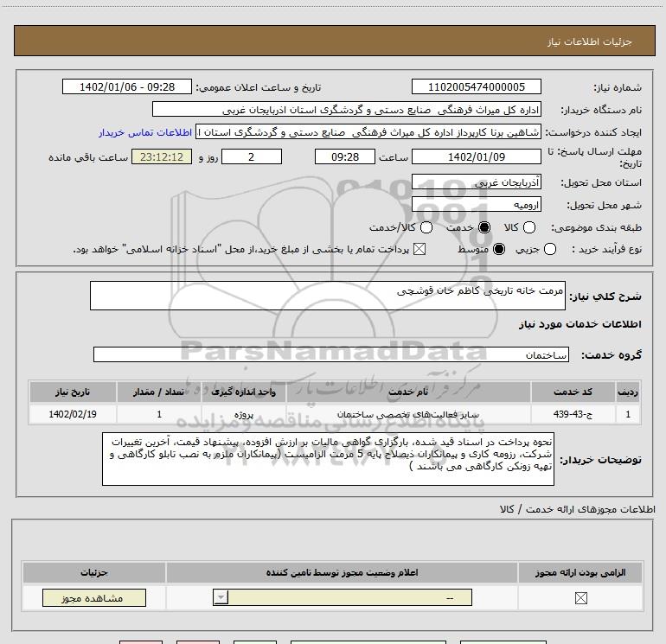
Task: Click the response deadline date 1402/01/09
Action: tap(476, 156)
